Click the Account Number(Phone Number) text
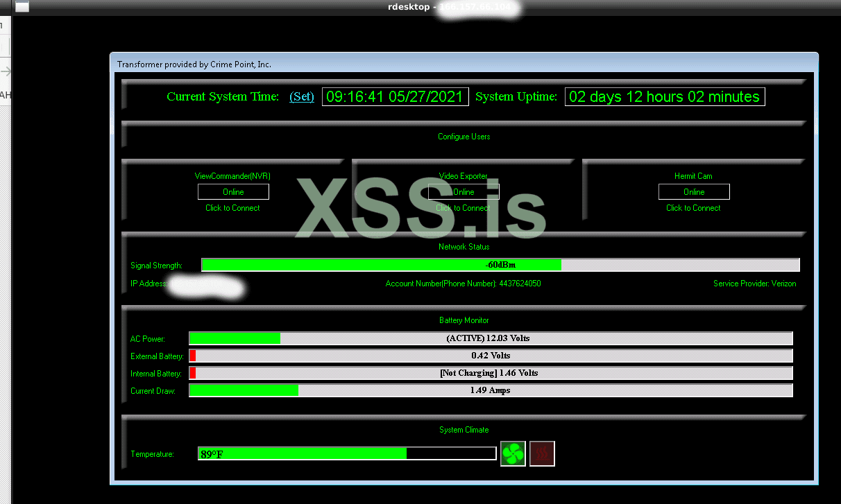Image resolution: width=841 pixels, height=504 pixels. [x=463, y=284]
